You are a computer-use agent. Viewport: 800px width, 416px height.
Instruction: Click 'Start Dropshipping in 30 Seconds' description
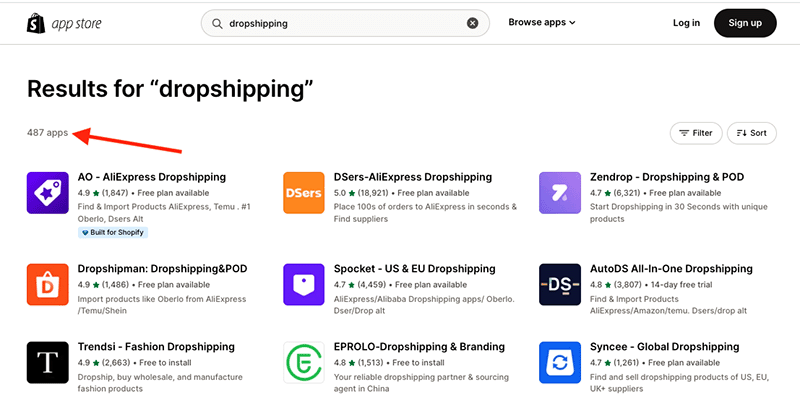[679, 213]
